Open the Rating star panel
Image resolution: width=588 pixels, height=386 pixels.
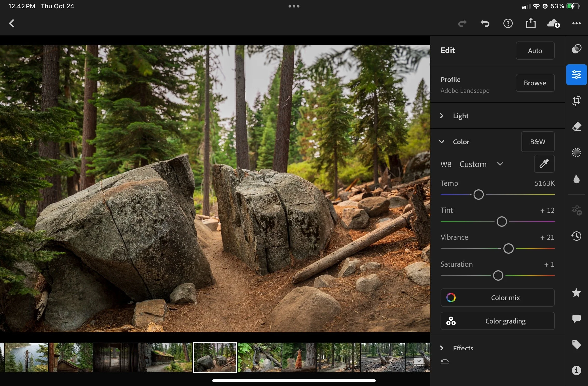576,293
